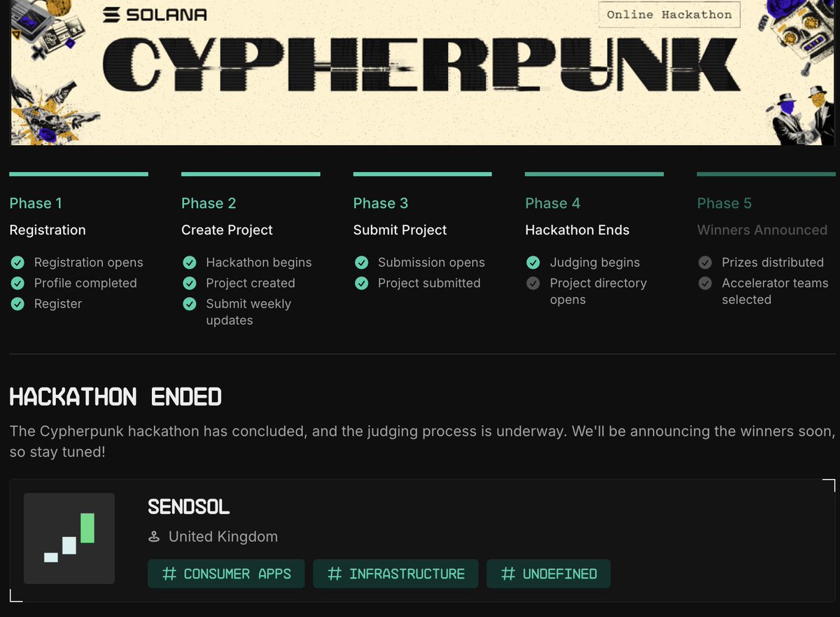Click the grey check beside Prizes distributed
Image resolution: width=840 pixels, height=617 pixels.
coord(705,263)
